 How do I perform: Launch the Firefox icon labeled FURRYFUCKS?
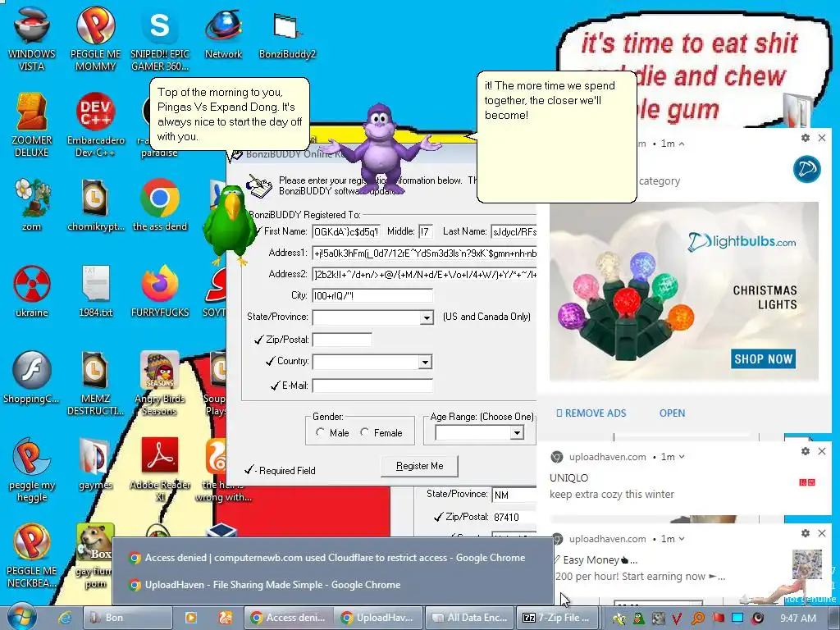pyautogui.click(x=160, y=291)
